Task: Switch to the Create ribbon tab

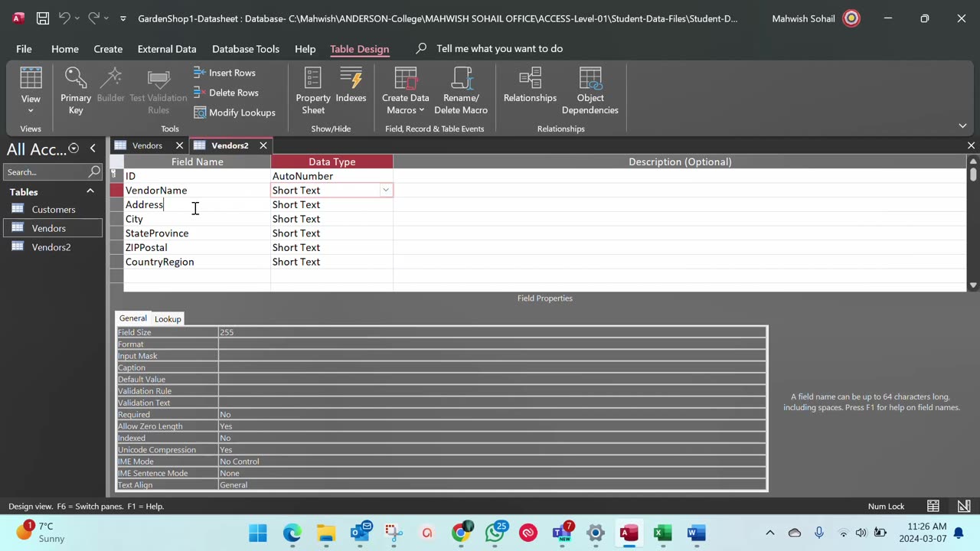Action: pyautogui.click(x=108, y=49)
